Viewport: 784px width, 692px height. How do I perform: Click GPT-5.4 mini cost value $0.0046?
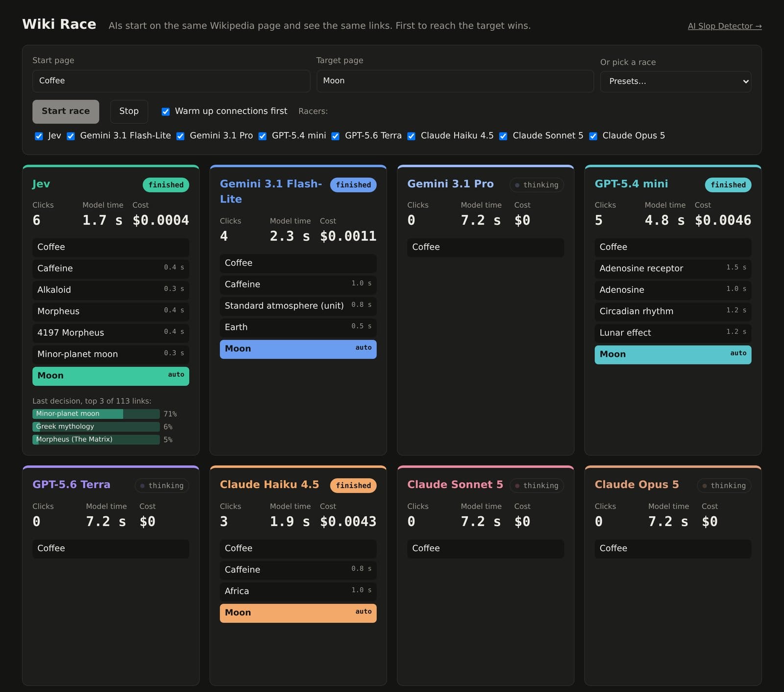pyautogui.click(x=723, y=221)
